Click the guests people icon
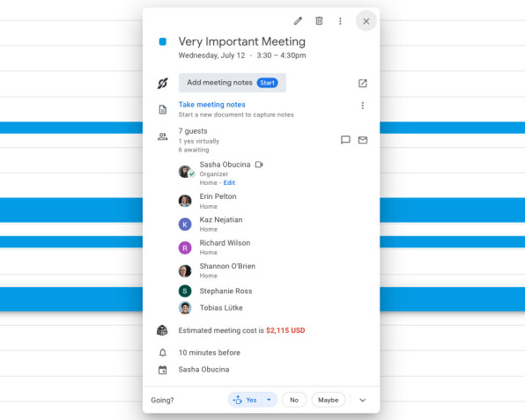Screen dimensions: 525x420 163,136
